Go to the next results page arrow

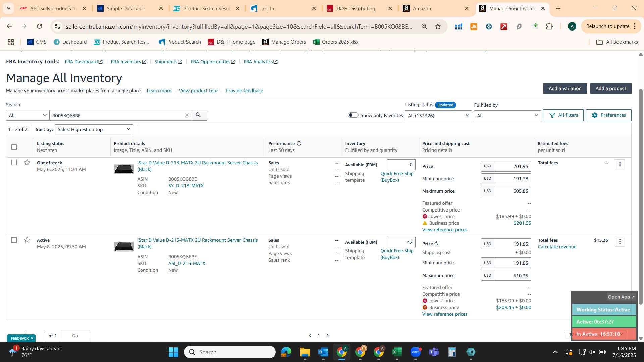328,335
